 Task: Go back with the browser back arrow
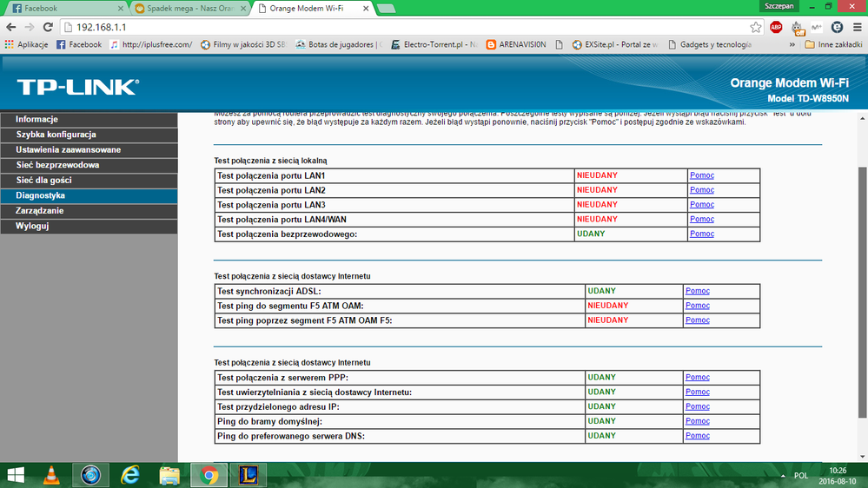tap(11, 27)
